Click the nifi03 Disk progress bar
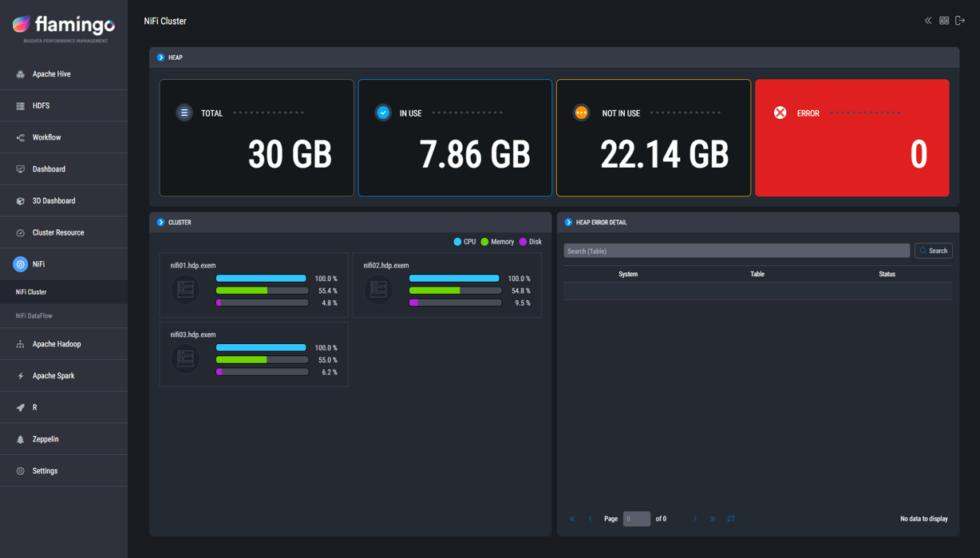 tap(262, 372)
